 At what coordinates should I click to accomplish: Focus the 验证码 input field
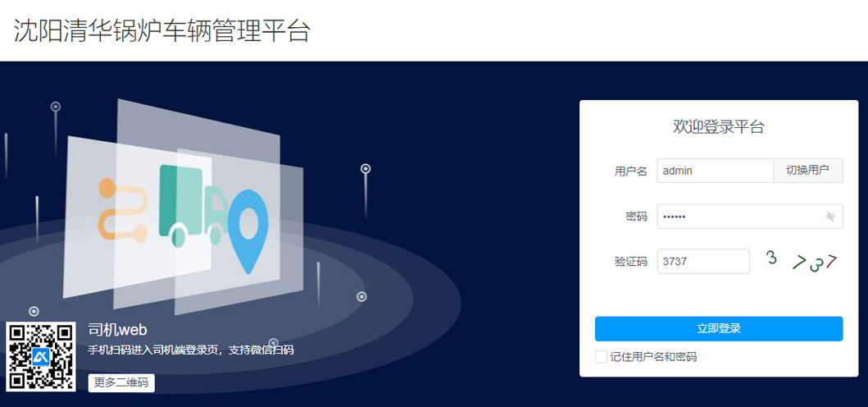coord(703,261)
